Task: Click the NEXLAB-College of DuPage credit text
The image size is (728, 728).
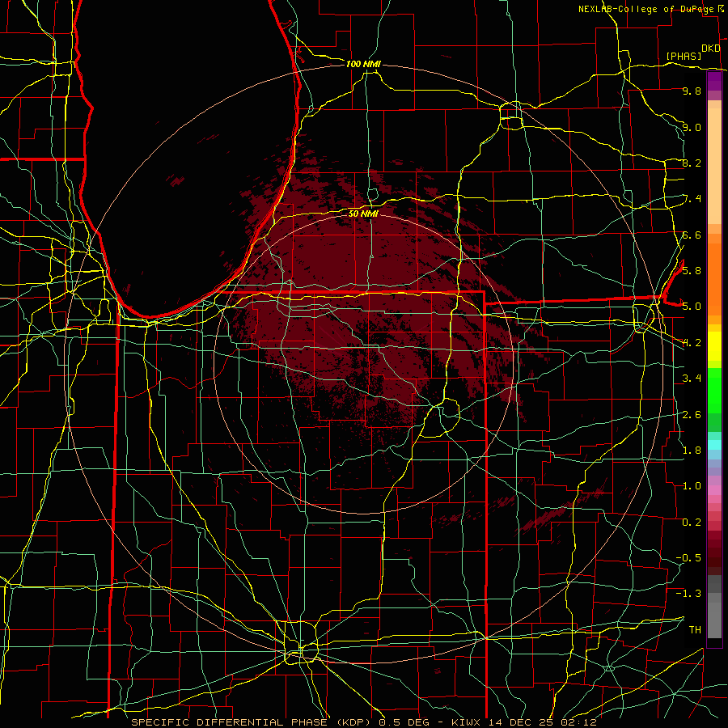Action: pos(646,9)
